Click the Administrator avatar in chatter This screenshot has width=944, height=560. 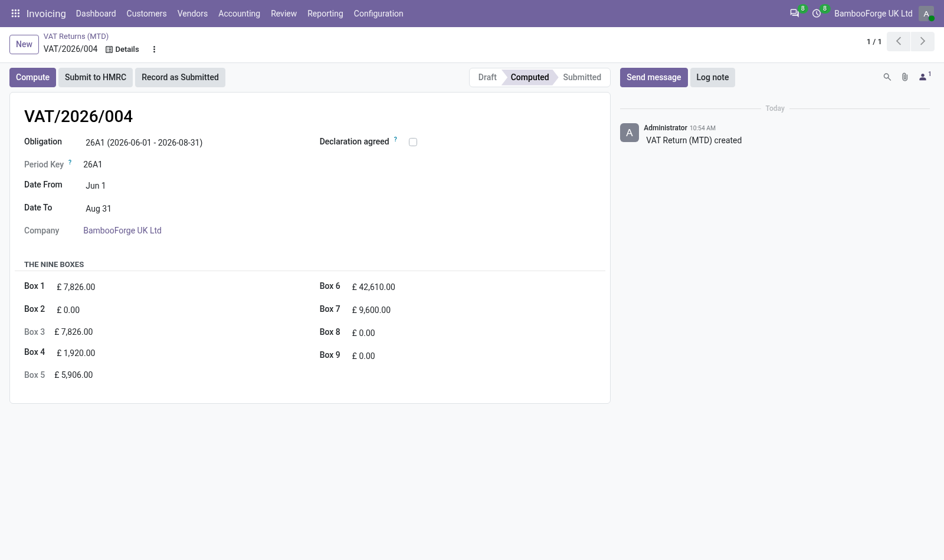point(630,133)
